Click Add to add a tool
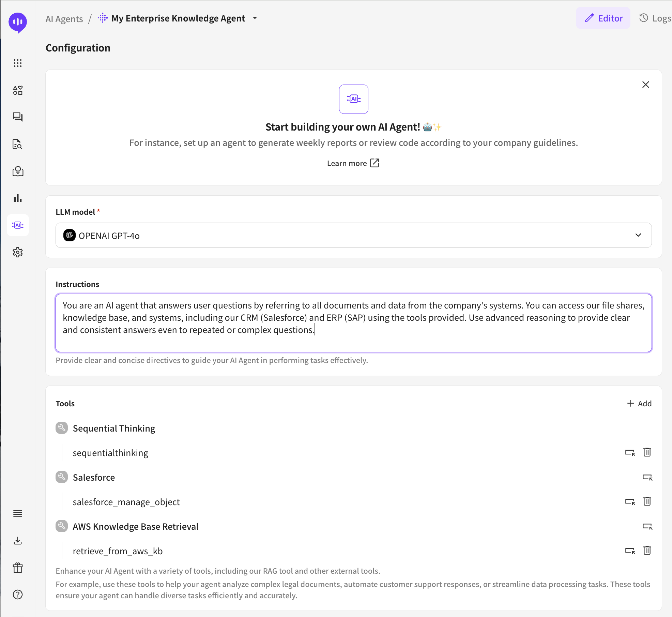Viewport: 672px width, 617px height. 639,404
